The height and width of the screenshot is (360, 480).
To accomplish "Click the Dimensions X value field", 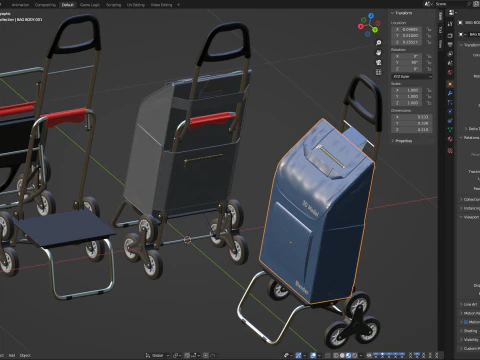I will (412, 117).
